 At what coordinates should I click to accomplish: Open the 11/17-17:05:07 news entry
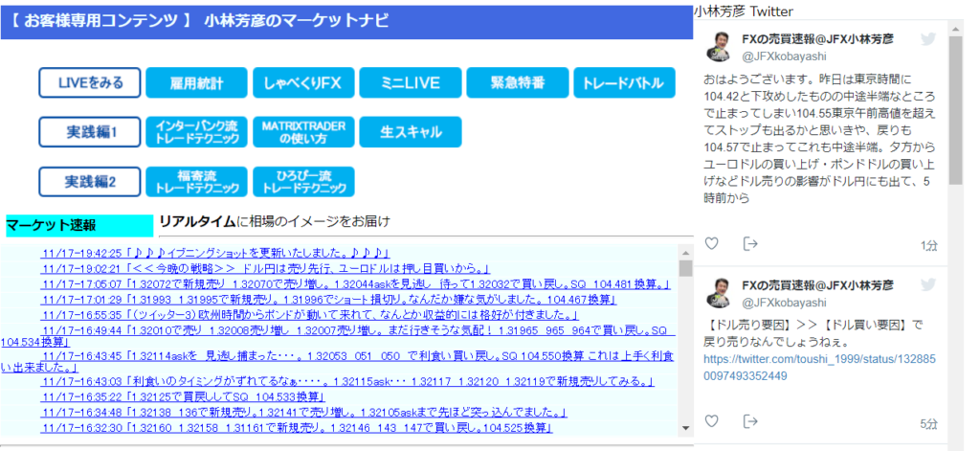356,284
